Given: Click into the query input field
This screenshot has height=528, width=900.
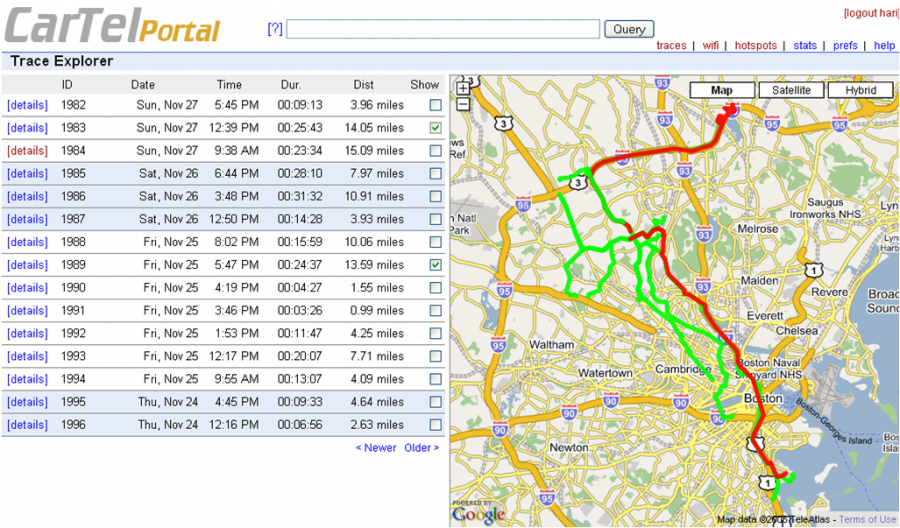Looking at the screenshot, I should tap(443, 29).
